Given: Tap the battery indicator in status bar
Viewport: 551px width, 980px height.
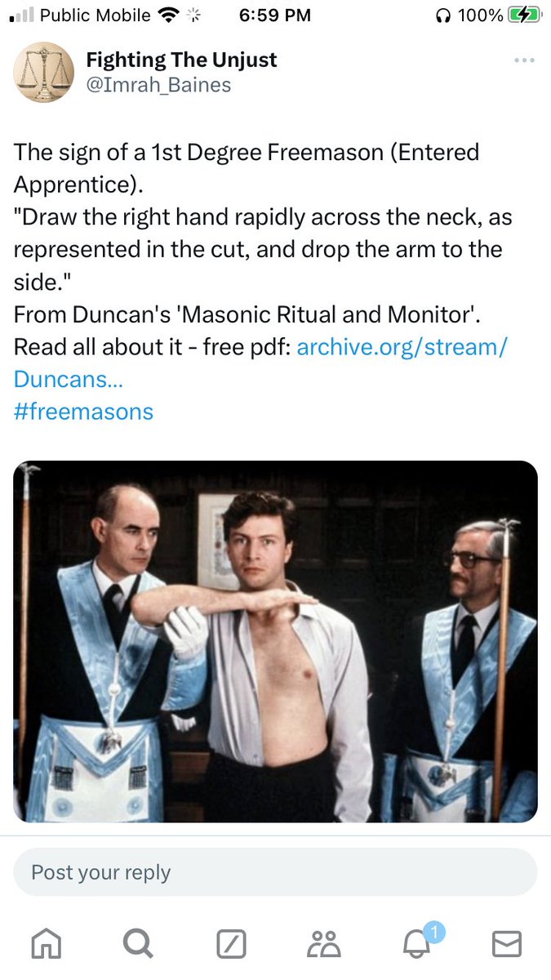Looking at the screenshot, I should [x=519, y=16].
